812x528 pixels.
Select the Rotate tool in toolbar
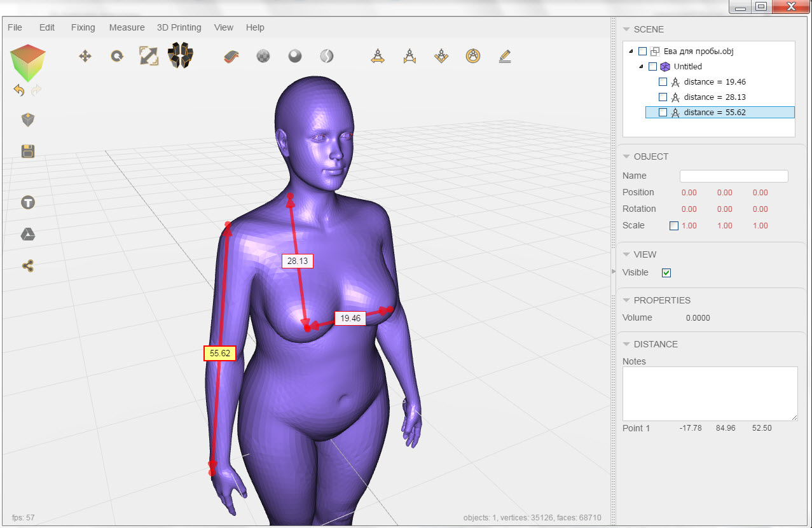point(117,57)
